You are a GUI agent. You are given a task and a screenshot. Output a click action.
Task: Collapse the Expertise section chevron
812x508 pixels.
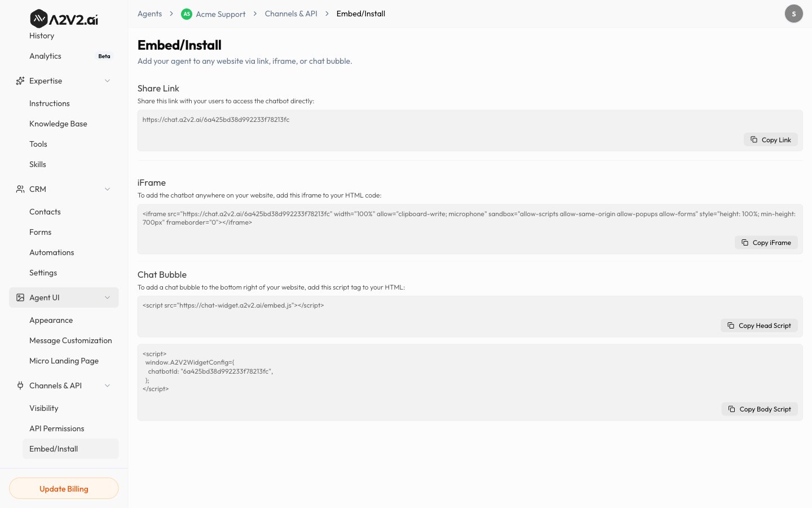(x=107, y=81)
